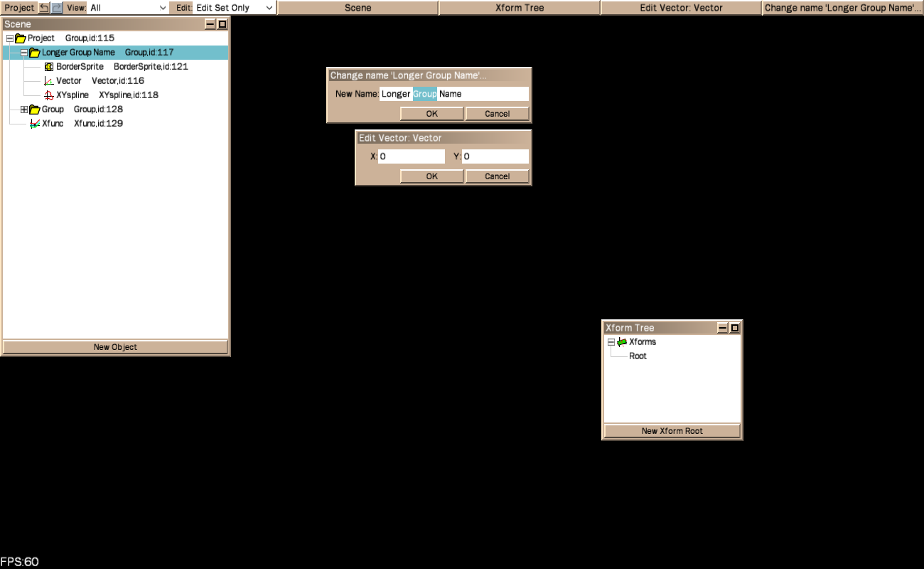This screenshot has height=569, width=924.
Task: Collapse the Xforms tree node
Action: point(611,342)
